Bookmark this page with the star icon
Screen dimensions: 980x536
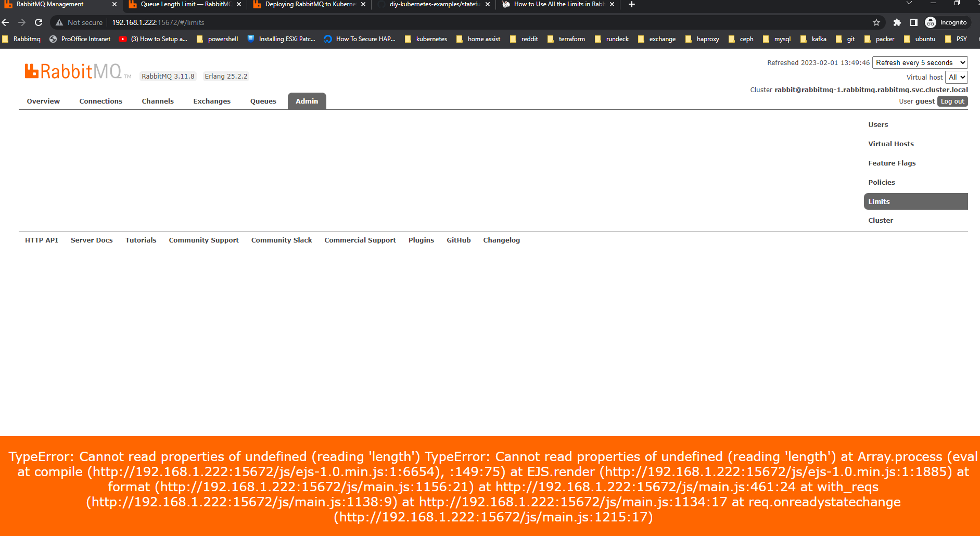pos(876,22)
